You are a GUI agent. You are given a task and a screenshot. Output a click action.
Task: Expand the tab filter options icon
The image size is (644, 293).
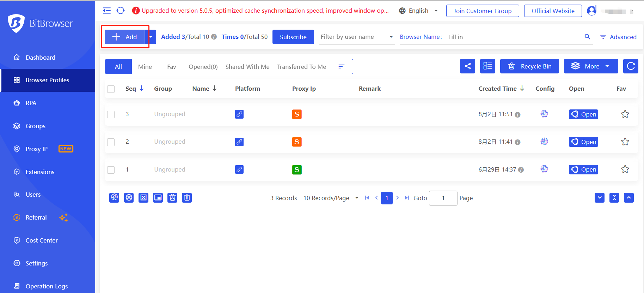[x=341, y=66]
